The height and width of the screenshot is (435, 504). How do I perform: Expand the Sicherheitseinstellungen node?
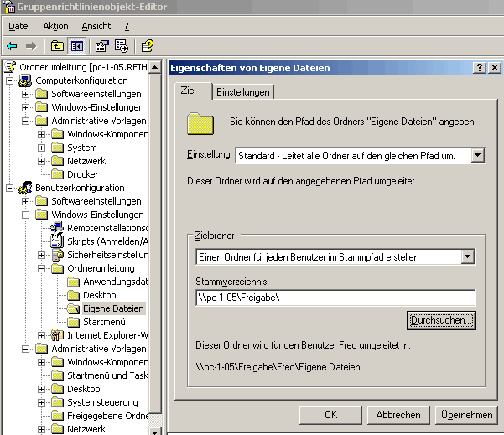coord(41,255)
